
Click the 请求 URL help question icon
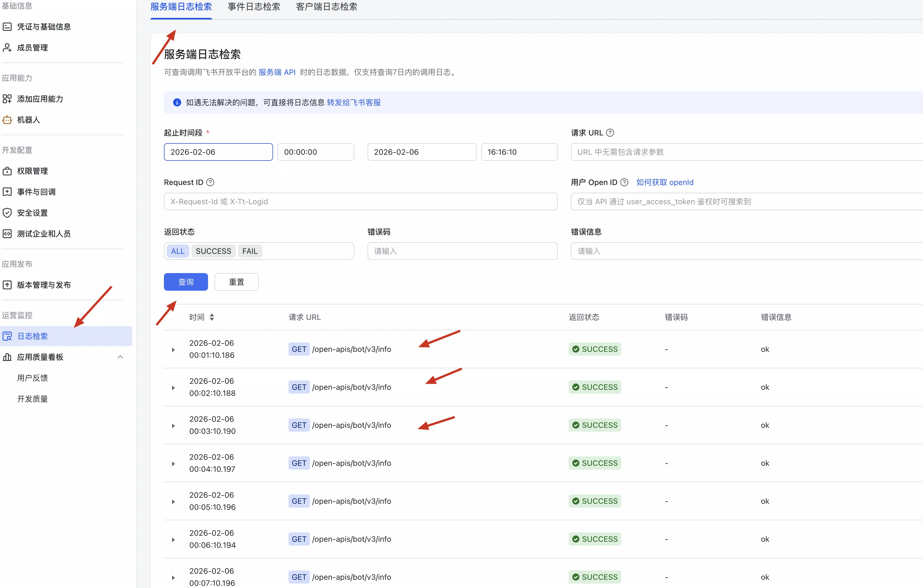pyautogui.click(x=610, y=132)
